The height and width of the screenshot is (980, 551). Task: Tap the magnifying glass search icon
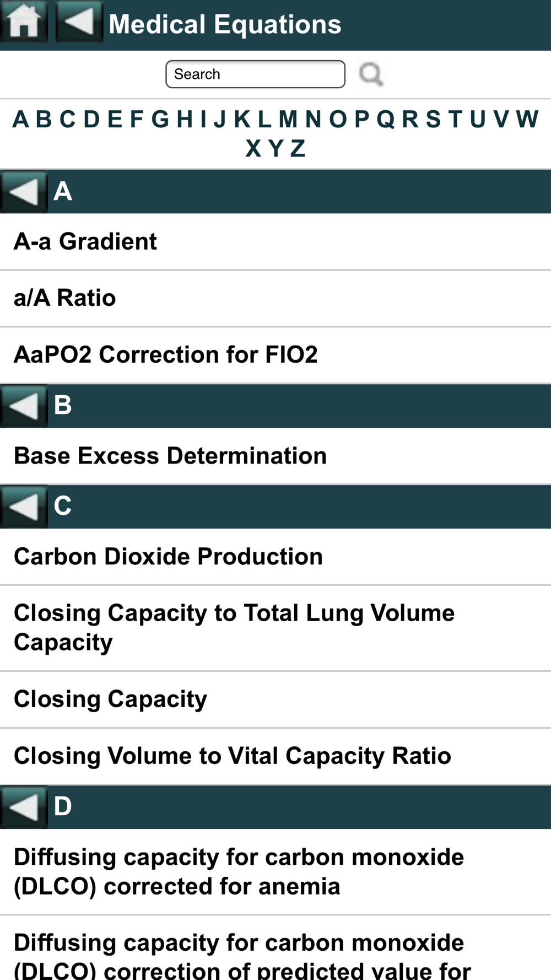pyautogui.click(x=371, y=74)
